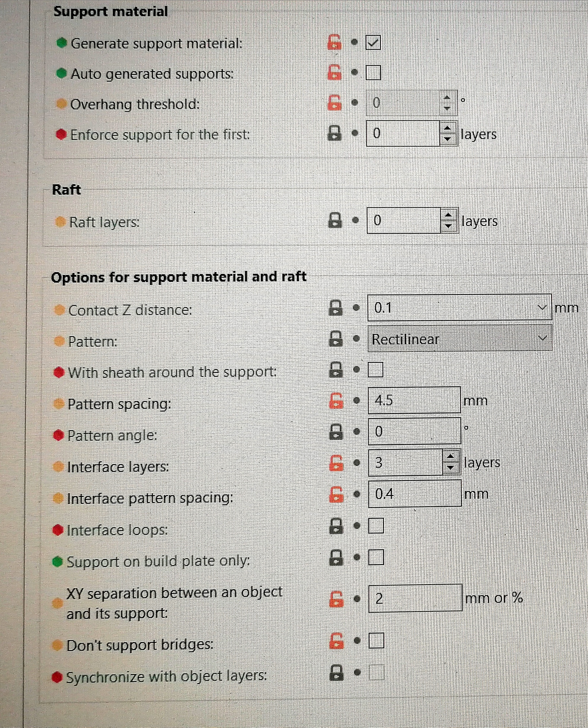Decrease Interface layers with the down arrow

(x=450, y=467)
